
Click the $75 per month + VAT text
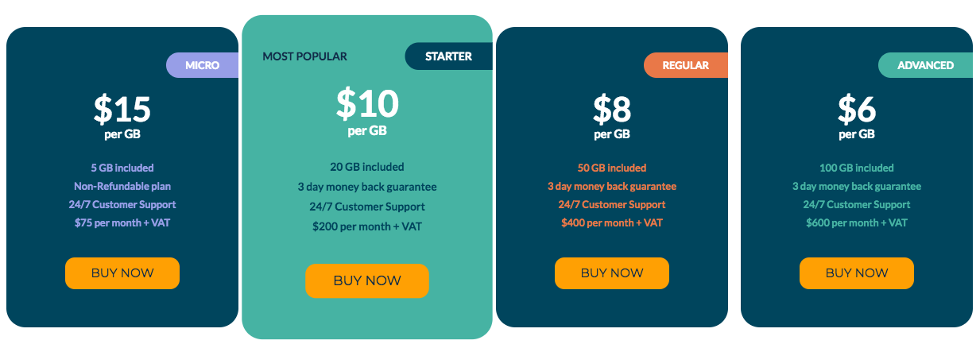click(x=122, y=222)
